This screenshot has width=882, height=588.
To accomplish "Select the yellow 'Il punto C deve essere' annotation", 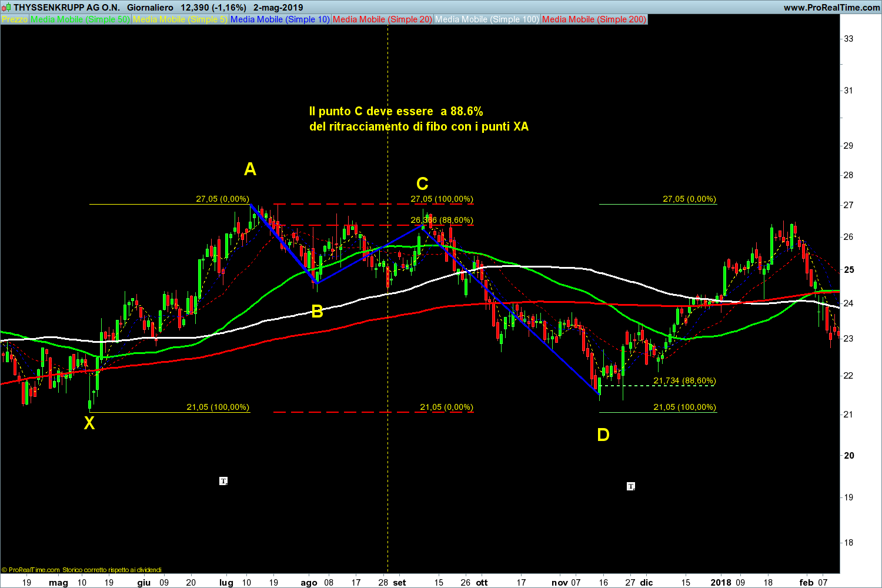I will 419,119.
